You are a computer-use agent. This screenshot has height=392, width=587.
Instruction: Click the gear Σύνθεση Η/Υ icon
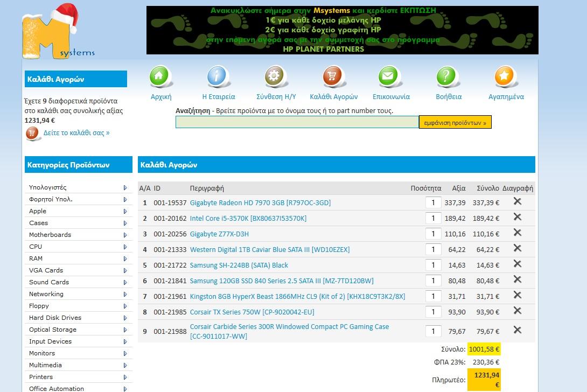coord(276,77)
